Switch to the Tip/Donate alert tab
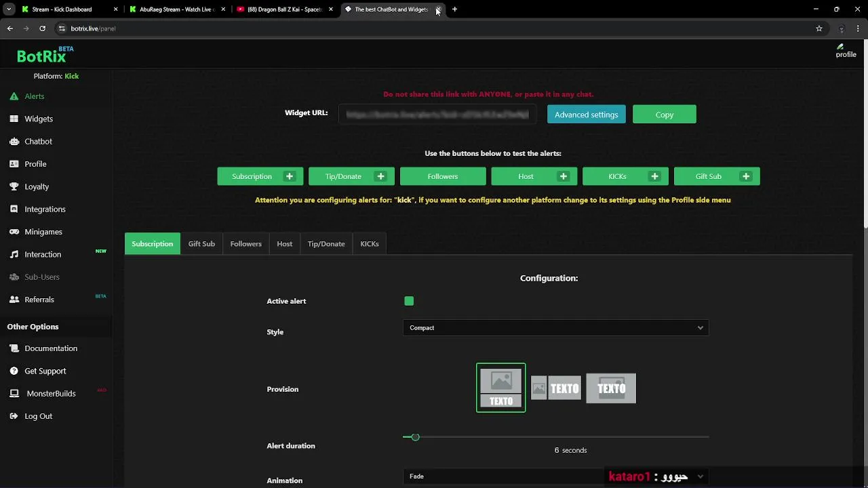868x488 pixels. (x=326, y=244)
